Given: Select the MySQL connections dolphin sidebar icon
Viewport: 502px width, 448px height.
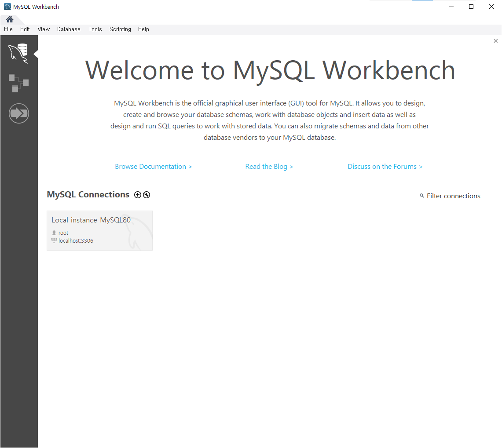Looking at the screenshot, I should click(18, 54).
